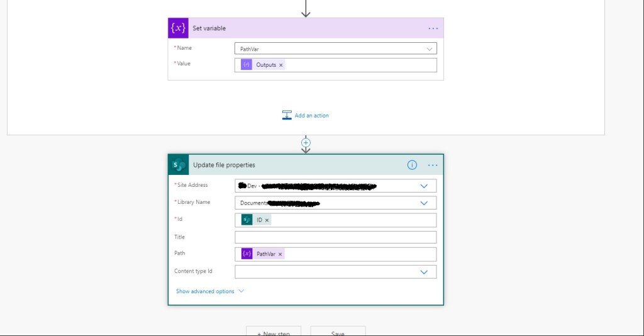The image size is (644, 336).
Task: Click into the empty Title input field
Action: point(335,237)
